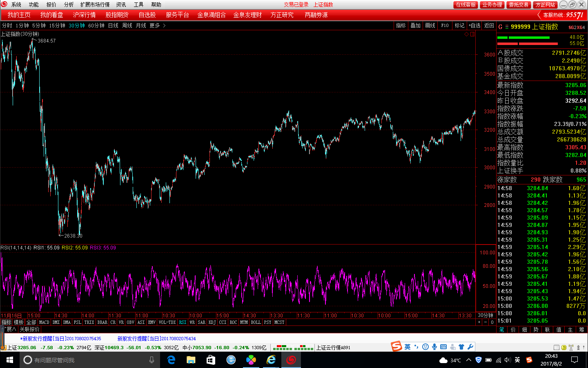Image resolution: width=588 pixels, height=368 pixels.
Task: Open the Sogou IME skin shirt icon
Action: point(461,347)
